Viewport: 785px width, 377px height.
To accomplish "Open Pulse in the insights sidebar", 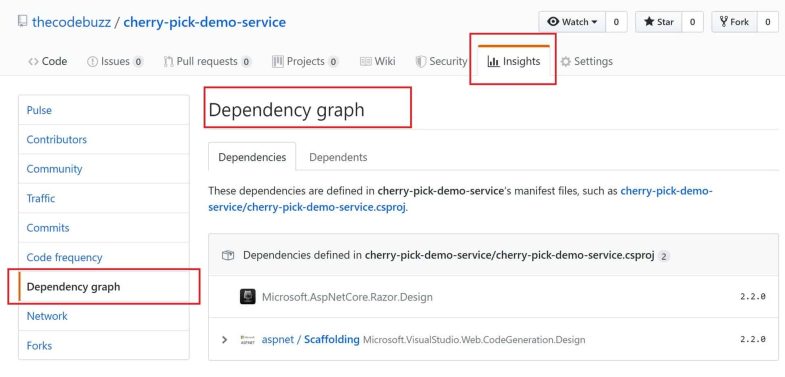I will pyautogui.click(x=104, y=110).
